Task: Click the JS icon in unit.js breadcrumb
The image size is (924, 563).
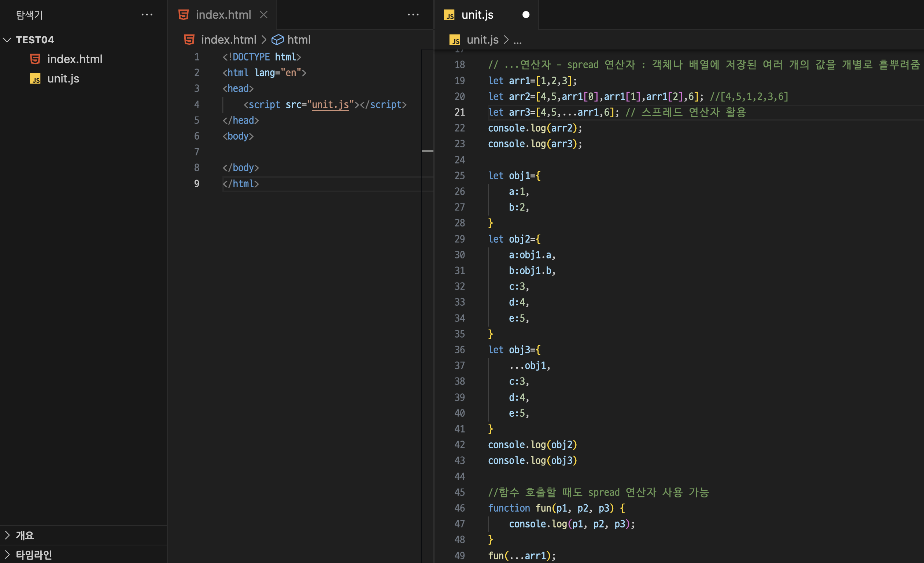Action: point(455,40)
